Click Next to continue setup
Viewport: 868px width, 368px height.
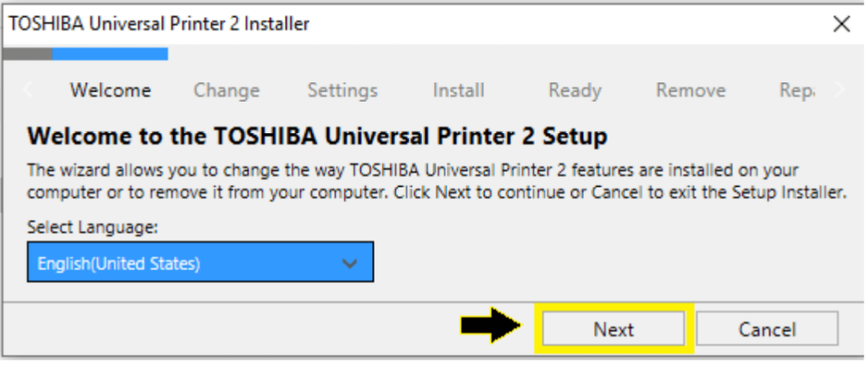click(614, 330)
